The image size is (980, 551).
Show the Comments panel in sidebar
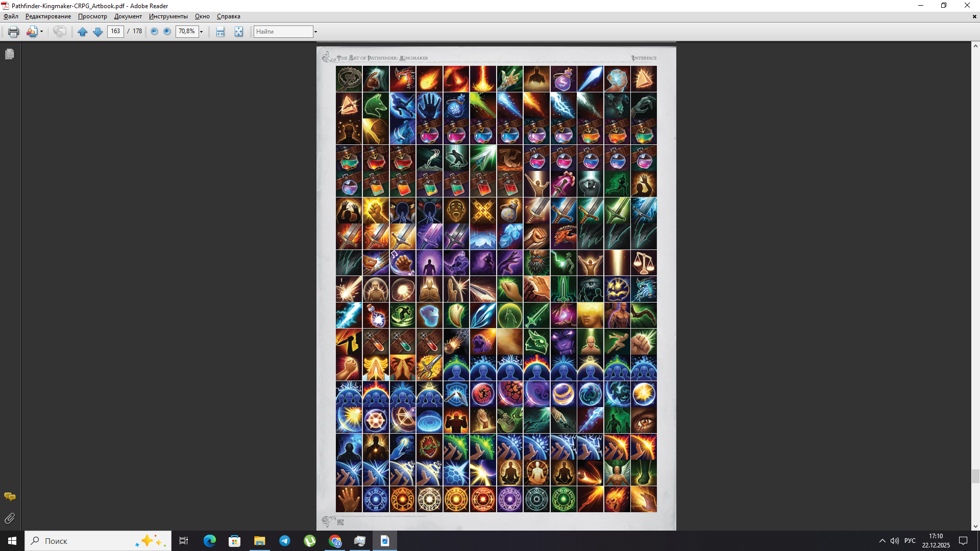[9, 496]
